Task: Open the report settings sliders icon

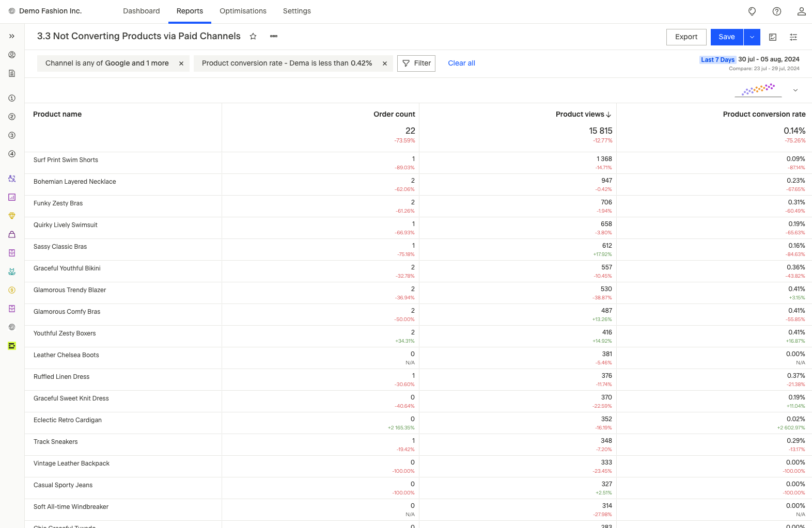Action: coord(793,37)
